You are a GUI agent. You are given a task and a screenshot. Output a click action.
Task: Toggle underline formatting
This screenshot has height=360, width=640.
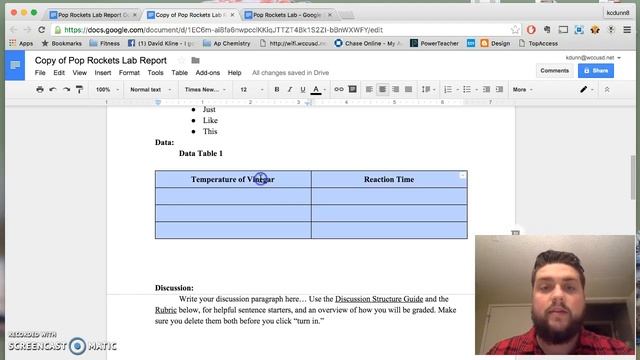[303, 89]
